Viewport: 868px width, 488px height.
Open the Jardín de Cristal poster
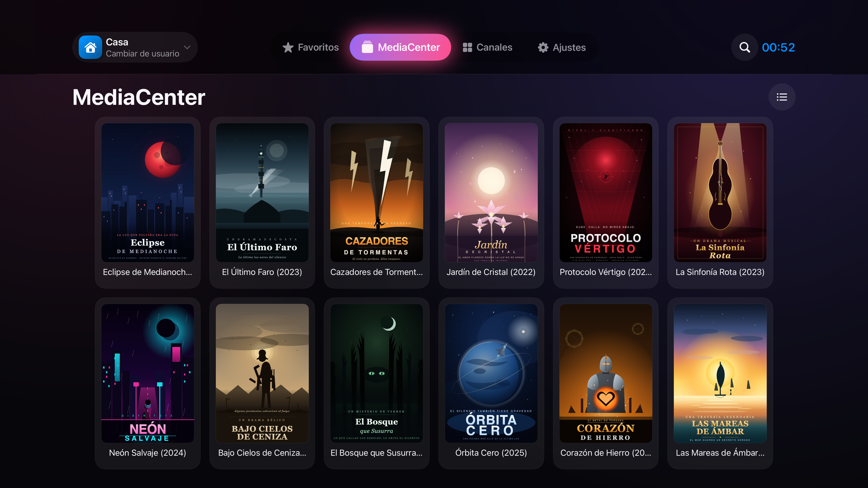491,193
